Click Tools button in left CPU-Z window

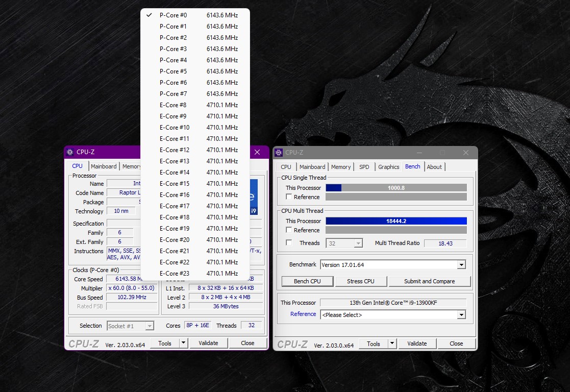pos(165,343)
